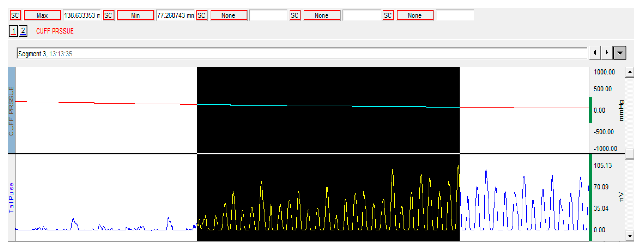Click the CUFF PRSSUE red channel name
Screen dimensions: 644x250
(x=55, y=31)
